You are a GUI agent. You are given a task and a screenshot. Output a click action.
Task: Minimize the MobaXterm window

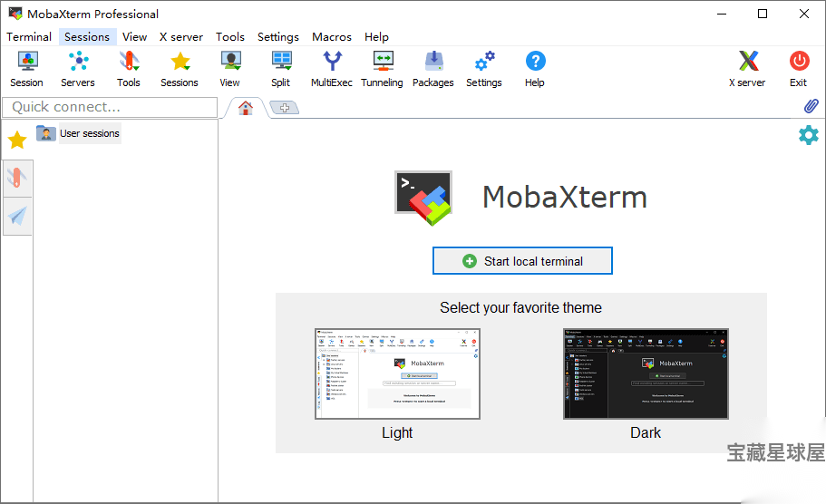coord(722,14)
